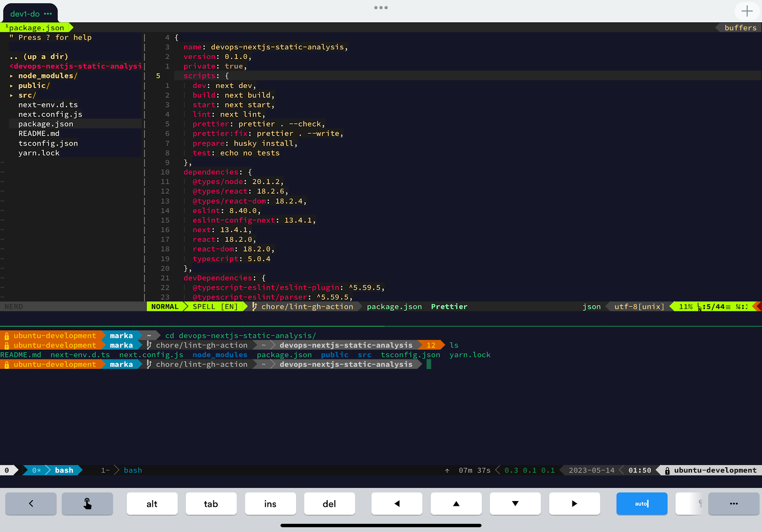The width and height of the screenshot is (762, 532).
Task: Click chore/lint-gh-action branch in vim statusline
Action: (307, 306)
